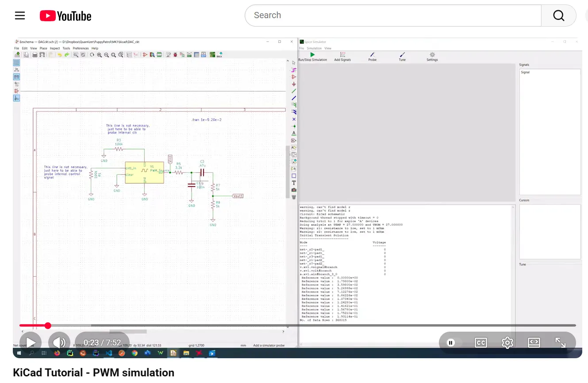Select the Delete trash can tool
The image size is (588, 383).
point(294,197)
